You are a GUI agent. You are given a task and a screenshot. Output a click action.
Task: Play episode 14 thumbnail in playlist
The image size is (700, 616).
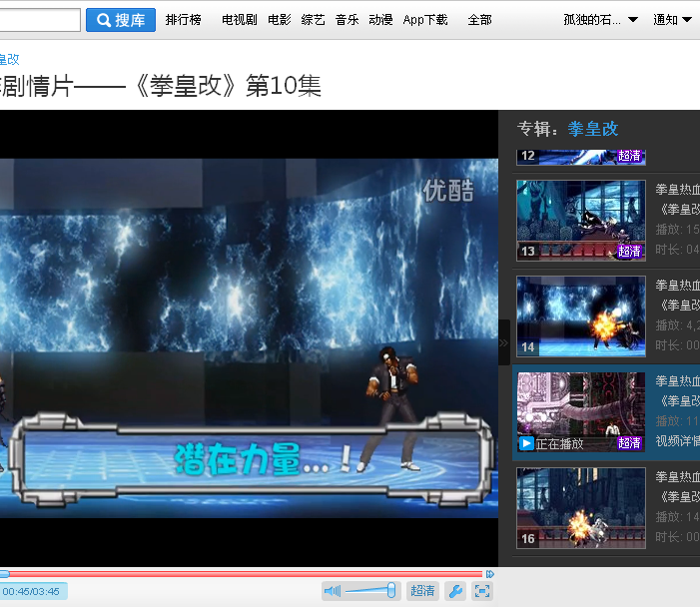pos(581,316)
